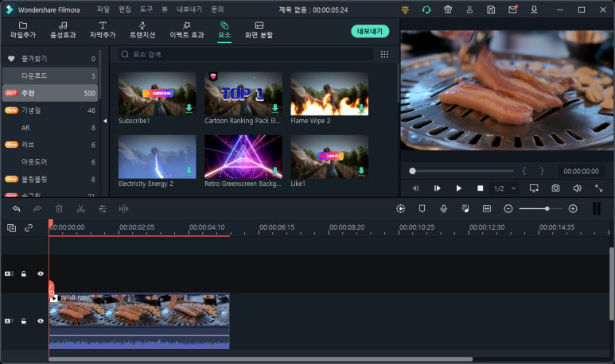Open the audio mixer icon
This screenshot has width=615, height=364.
click(x=465, y=209)
